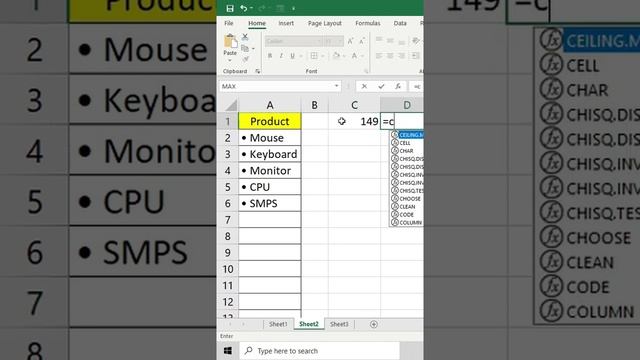This screenshot has height=360, width=640.
Task: Toggle Bold formatting
Action: point(270,56)
